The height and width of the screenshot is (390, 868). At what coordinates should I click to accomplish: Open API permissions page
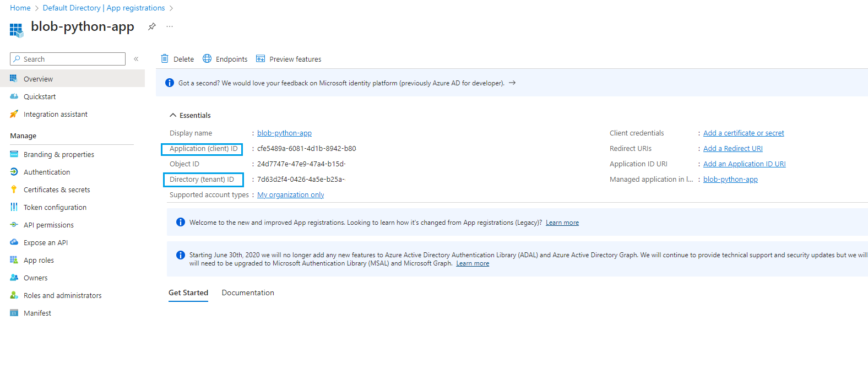(x=48, y=225)
